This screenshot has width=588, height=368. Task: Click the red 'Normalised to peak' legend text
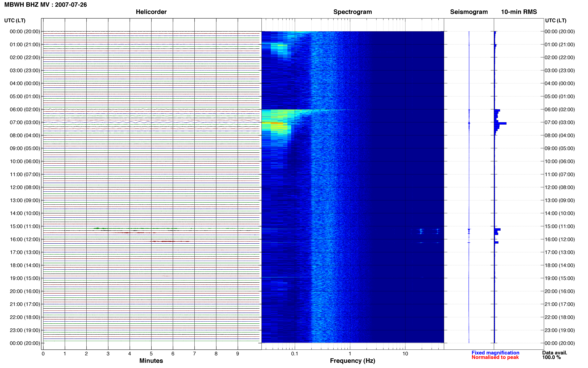[x=495, y=357]
